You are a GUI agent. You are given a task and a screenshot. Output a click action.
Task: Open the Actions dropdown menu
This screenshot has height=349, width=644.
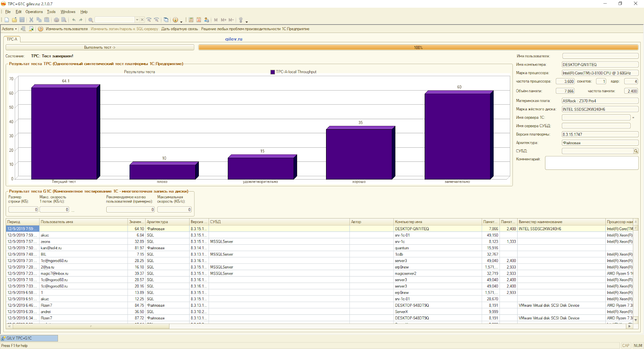coord(9,29)
